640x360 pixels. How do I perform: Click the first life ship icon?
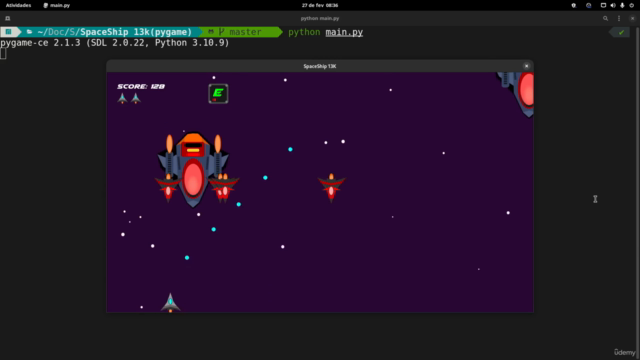click(122, 98)
